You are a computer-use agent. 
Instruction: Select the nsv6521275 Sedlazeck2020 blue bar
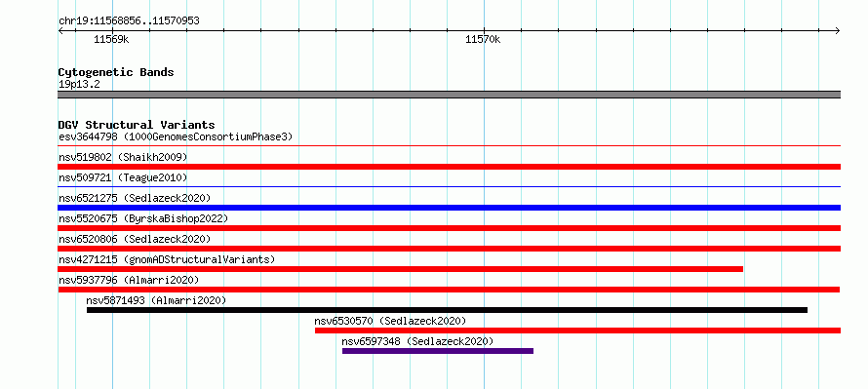449,208
